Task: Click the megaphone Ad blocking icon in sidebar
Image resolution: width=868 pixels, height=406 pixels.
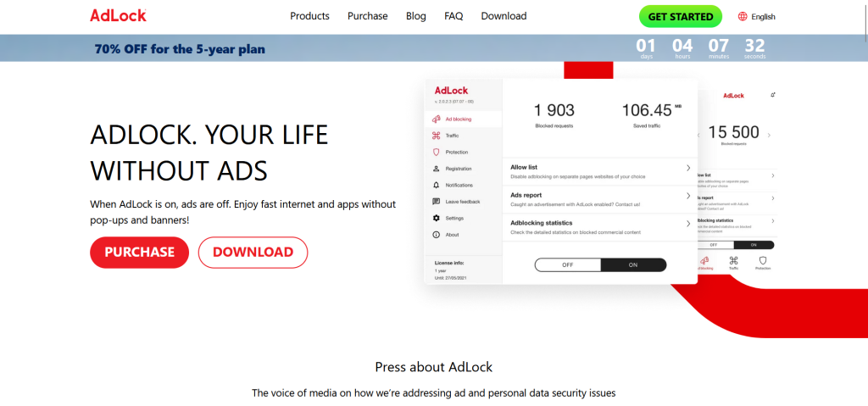Action: point(436,119)
